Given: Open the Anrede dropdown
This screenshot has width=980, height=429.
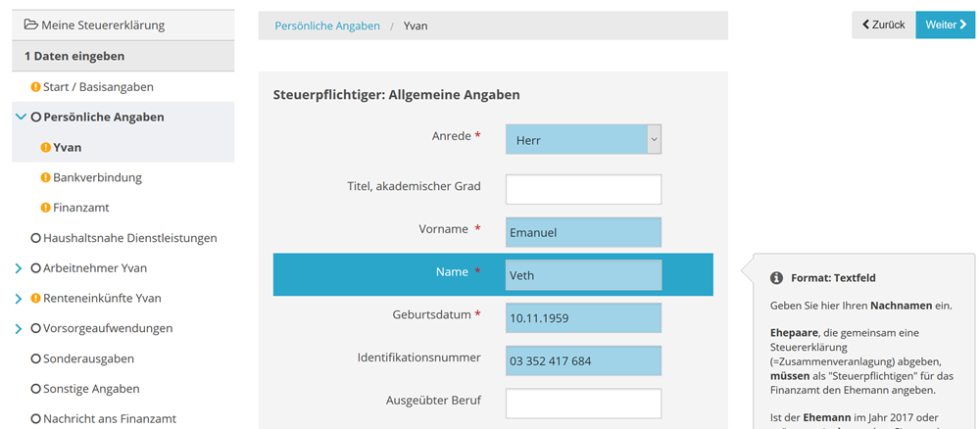Looking at the screenshot, I should 583,140.
